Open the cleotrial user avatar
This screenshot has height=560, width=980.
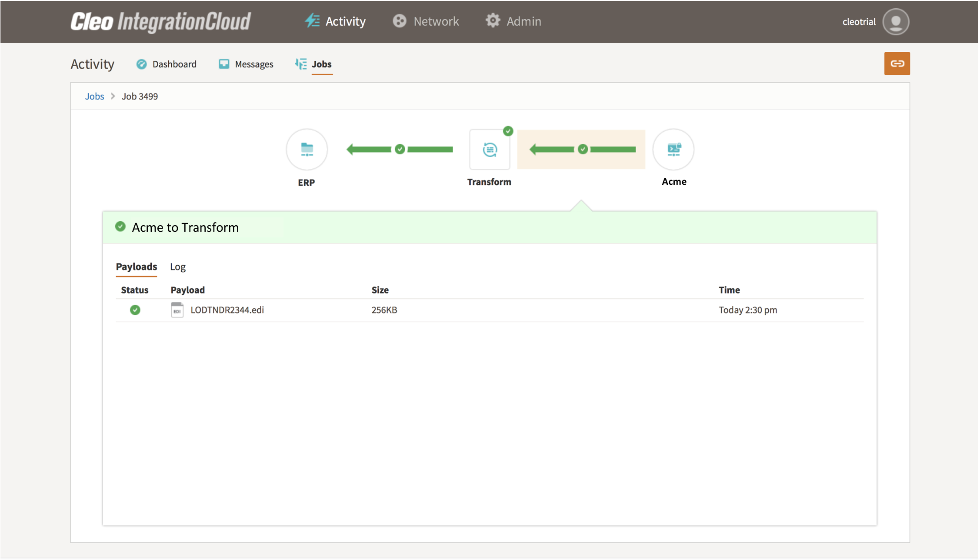coord(895,22)
